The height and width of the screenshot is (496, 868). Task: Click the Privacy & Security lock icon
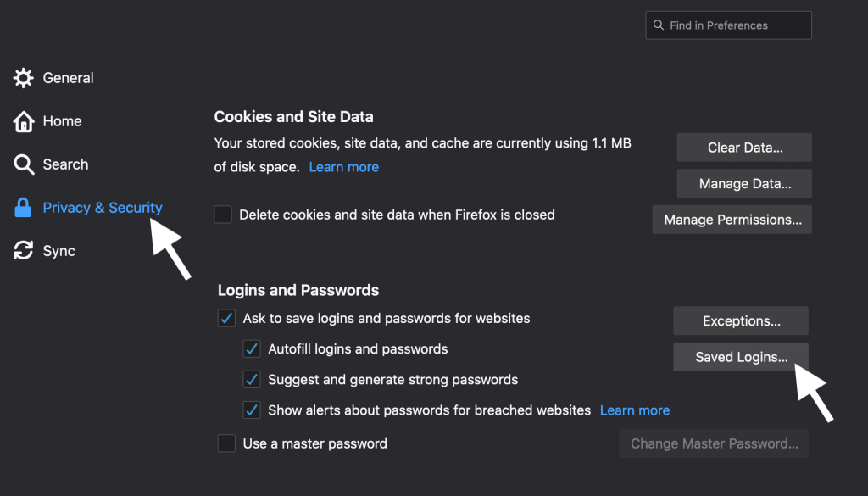tap(23, 208)
